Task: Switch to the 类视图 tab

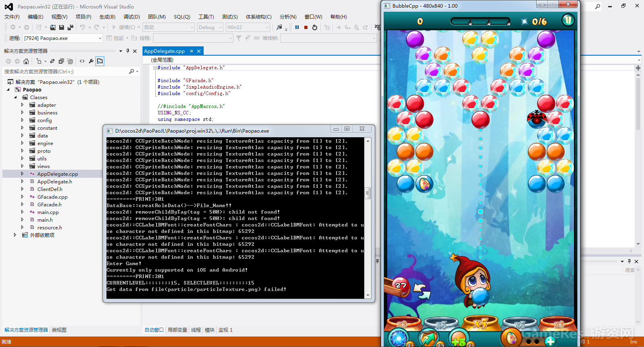Action: tap(59, 330)
